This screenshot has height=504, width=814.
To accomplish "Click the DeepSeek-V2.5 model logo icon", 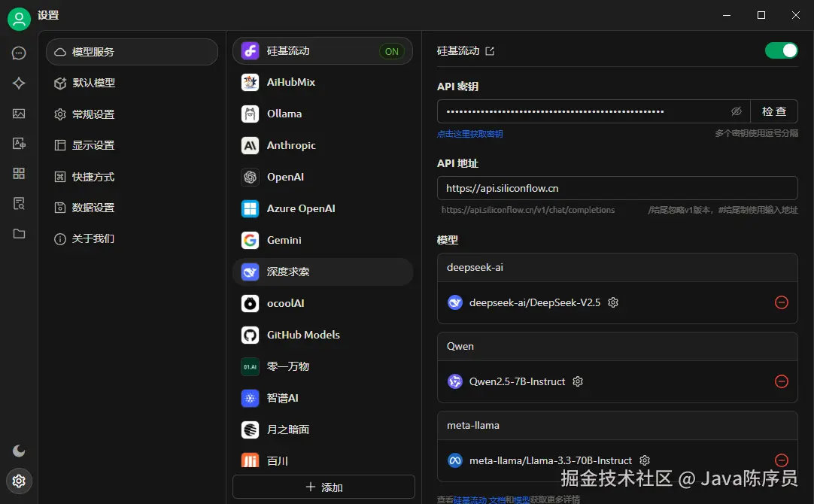I will (454, 302).
